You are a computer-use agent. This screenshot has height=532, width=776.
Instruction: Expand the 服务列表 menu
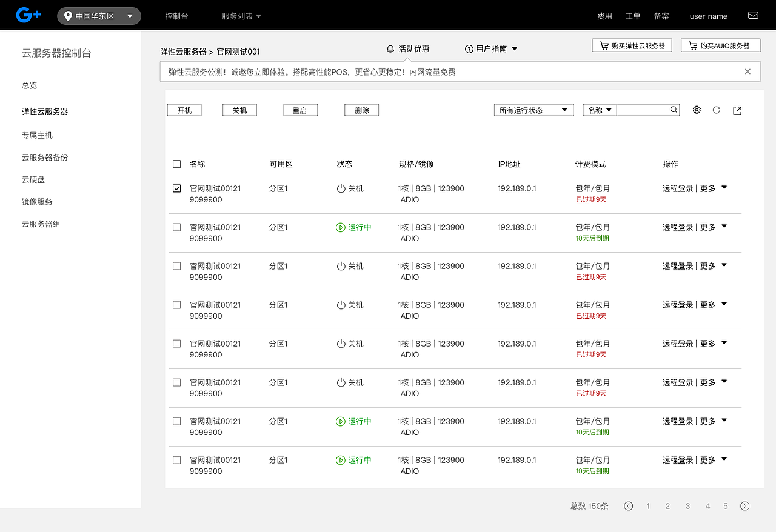tap(241, 16)
